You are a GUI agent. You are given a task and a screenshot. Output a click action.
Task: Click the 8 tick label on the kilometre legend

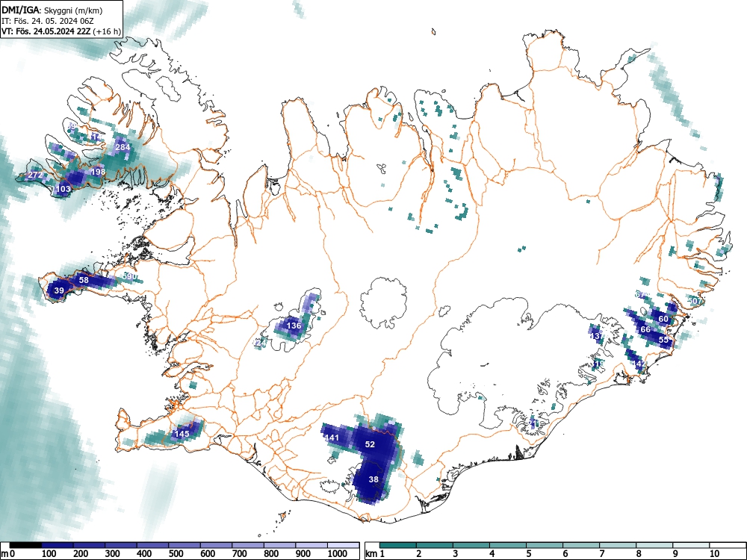click(x=639, y=554)
